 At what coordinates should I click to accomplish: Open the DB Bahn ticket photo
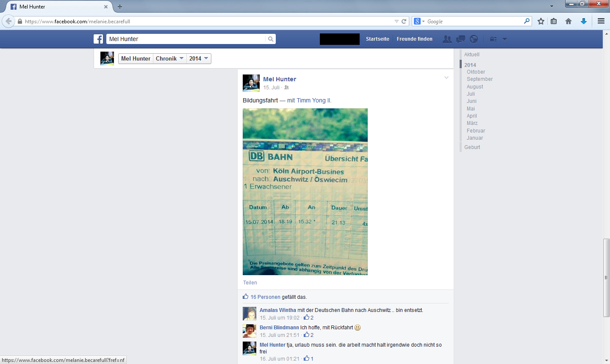click(x=305, y=192)
